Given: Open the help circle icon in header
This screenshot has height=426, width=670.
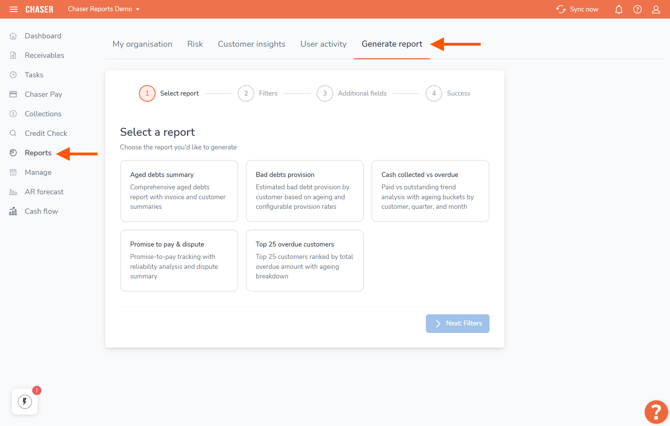Looking at the screenshot, I should point(637,9).
